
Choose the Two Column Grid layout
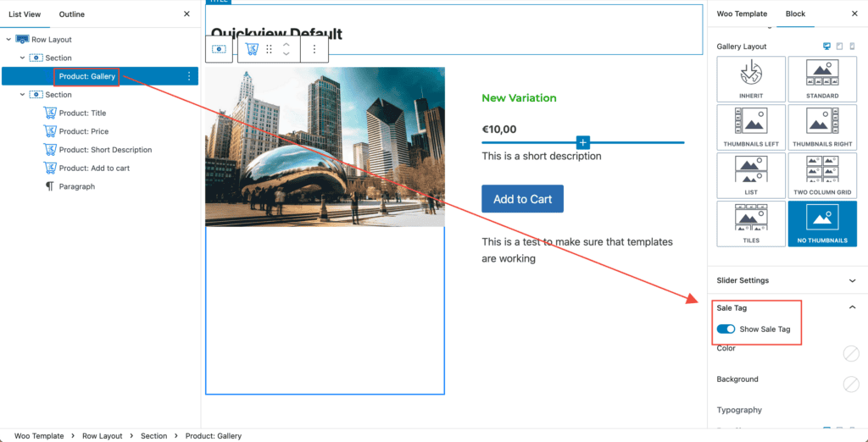click(x=821, y=174)
